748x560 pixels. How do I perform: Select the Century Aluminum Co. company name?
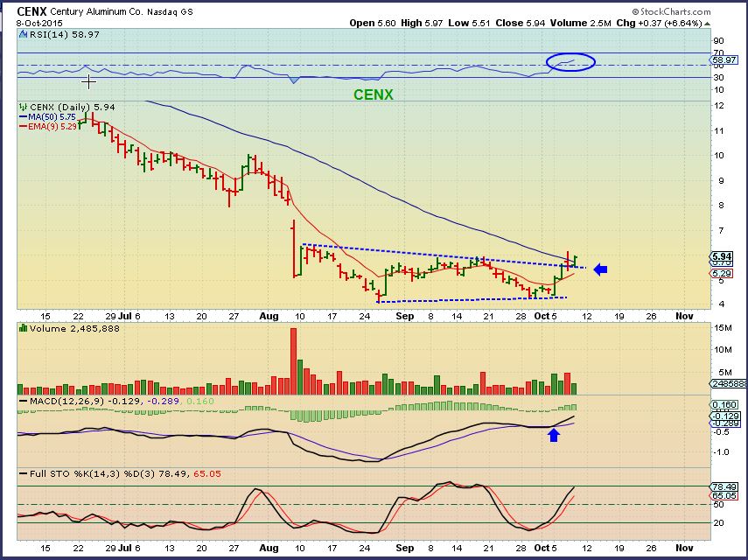96,12
